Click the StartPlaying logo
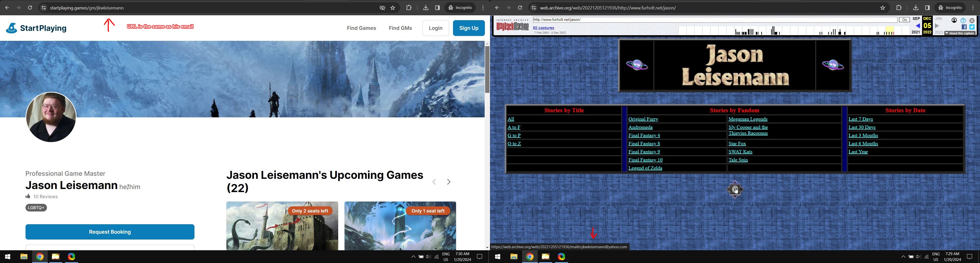The image size is (980, 263). click(x=36, y=28)
